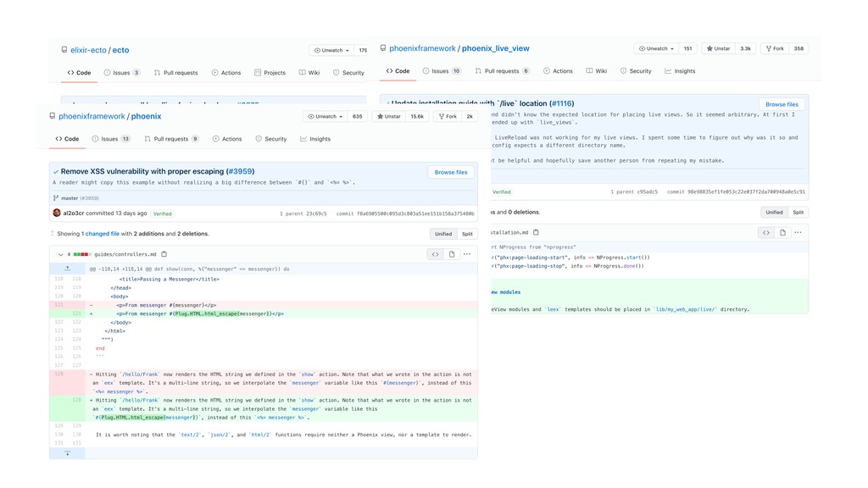Open the phoenix_live_view repository name link
This screenshot has width=868, height=488.
[x=495, y=48]
